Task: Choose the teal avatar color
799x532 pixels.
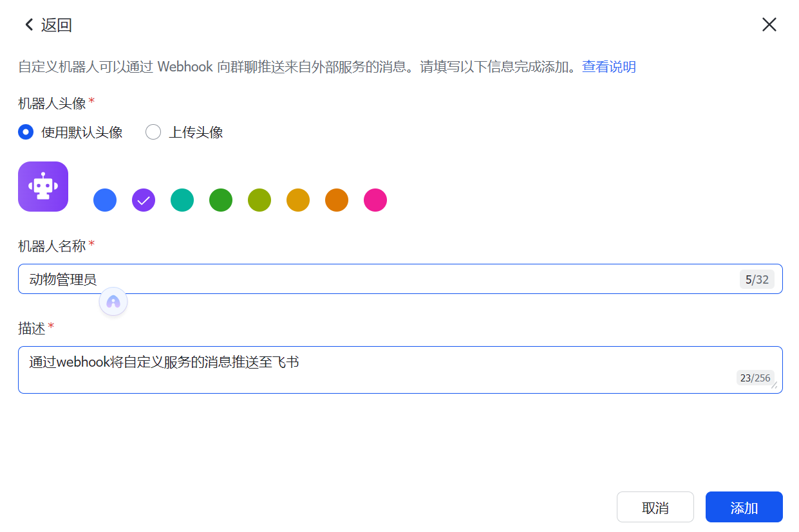Action: click(182, 200)
